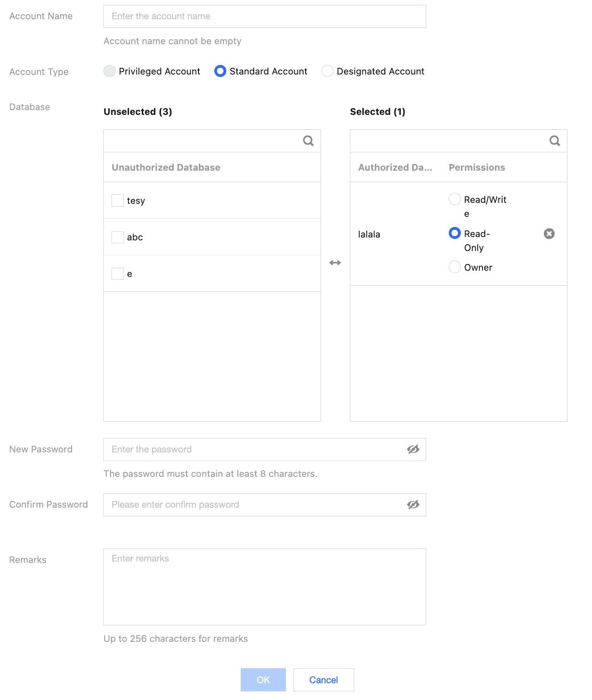The height and width of the screenshot is (700, 592).
Task: Remove lalala from the selected databases
Action: click(549, 234)
